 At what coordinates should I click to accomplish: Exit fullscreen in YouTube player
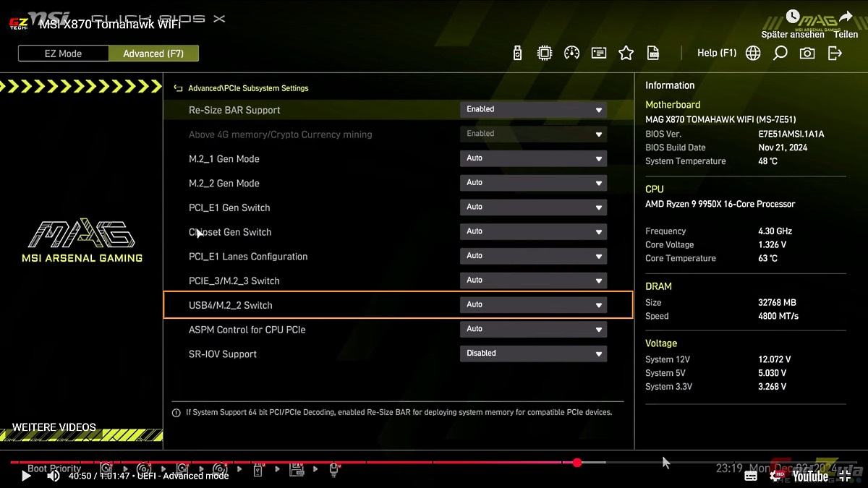[845, 476]
